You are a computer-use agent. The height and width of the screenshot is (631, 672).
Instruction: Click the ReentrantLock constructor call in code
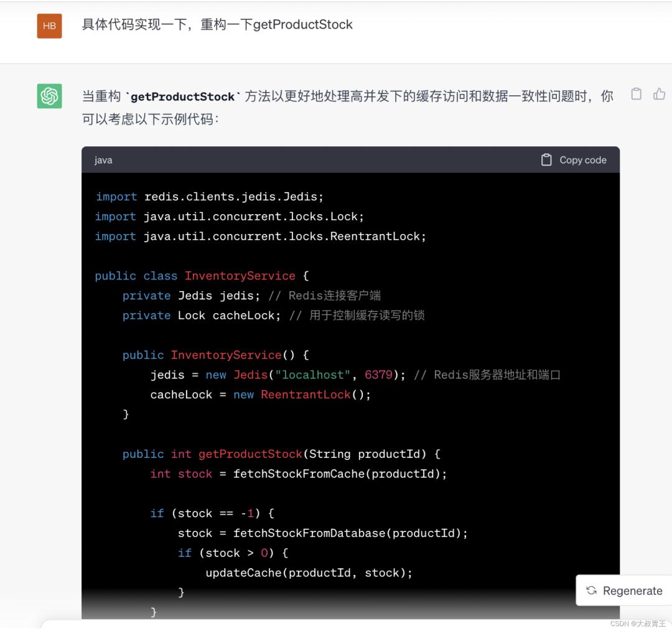click(x=305, y=395)
